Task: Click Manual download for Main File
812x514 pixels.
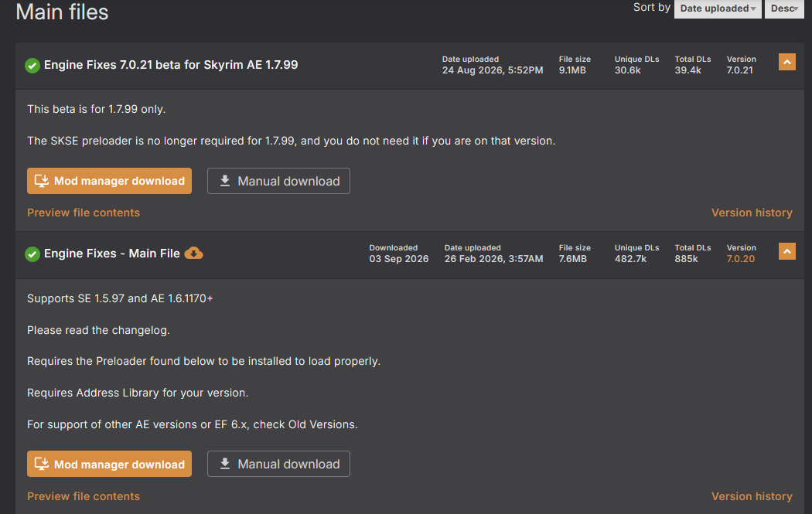Action: pos(278,464)
